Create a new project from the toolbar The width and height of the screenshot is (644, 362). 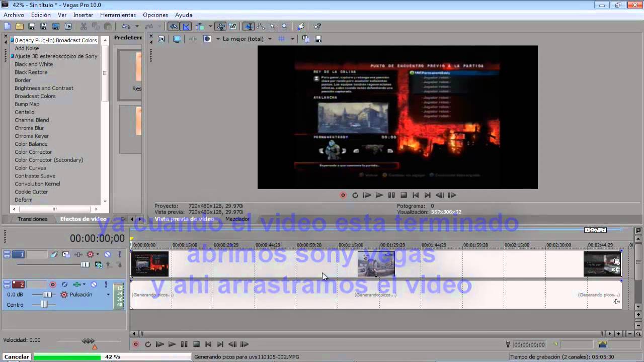[x=7, y=27]
